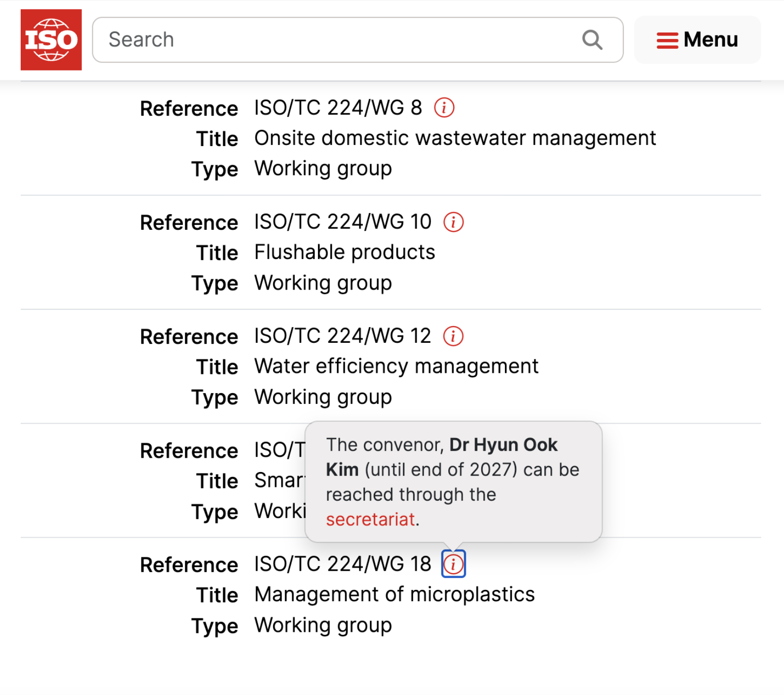Screen dimensions: 784x695
Task: Click the ISO/TC 224/WG 18 reference text
Action: [x=343, y=564]
